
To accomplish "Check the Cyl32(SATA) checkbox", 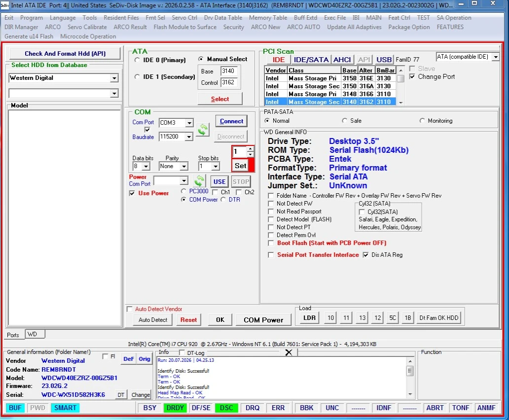I will (362, 212).
